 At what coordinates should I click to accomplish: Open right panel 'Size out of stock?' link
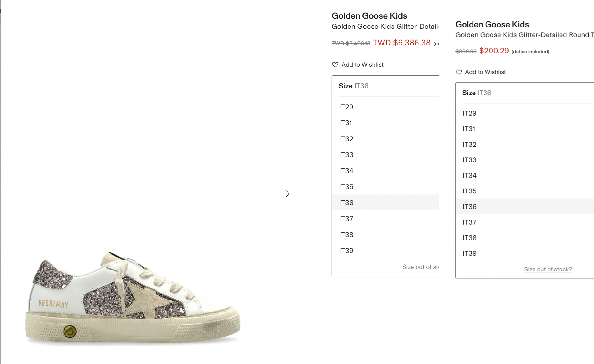pos(548,269)
